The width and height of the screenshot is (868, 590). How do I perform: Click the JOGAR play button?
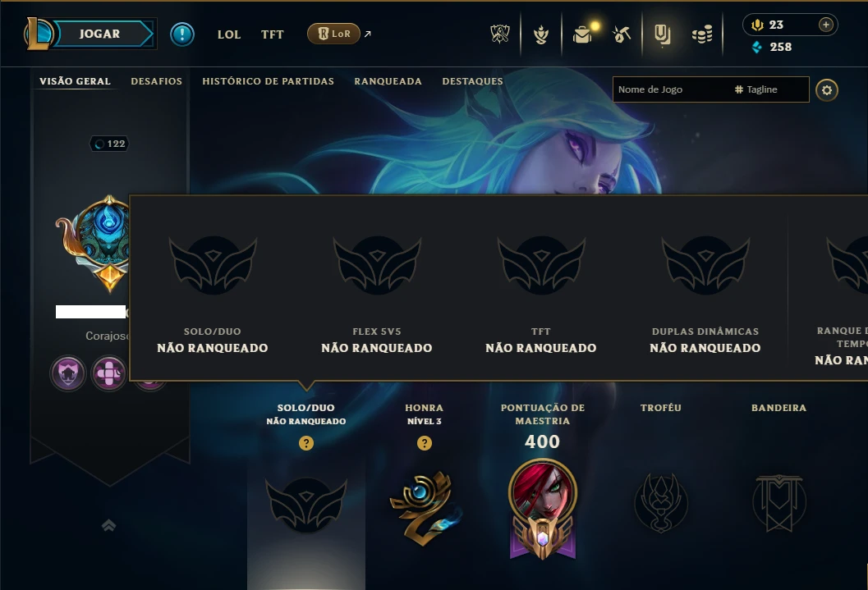[99, 34]
